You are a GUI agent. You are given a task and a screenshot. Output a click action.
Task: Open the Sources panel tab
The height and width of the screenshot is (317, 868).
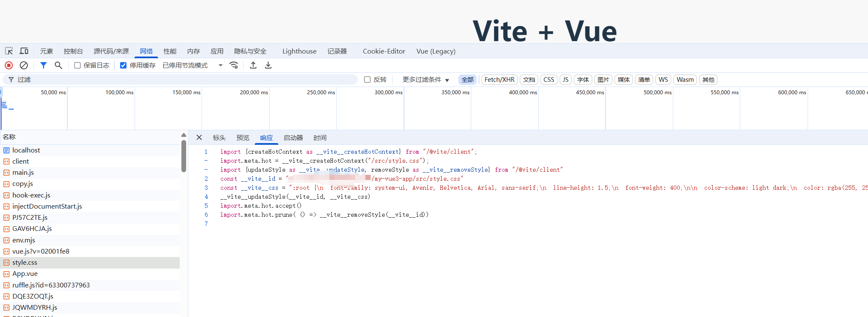pyautogui.click(x=111, y=51)
